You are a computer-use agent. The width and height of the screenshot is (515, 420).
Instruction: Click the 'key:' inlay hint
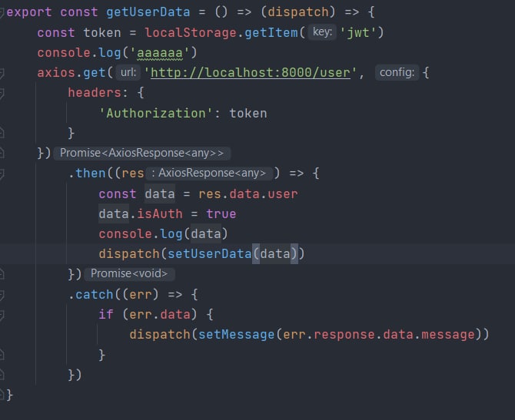(322, 32)
